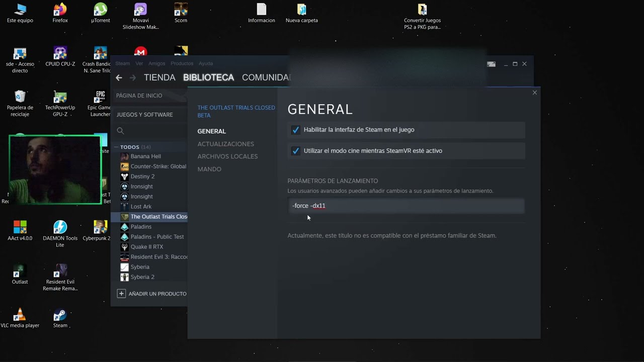Open the Ver menu

click(x=139, y=63)
